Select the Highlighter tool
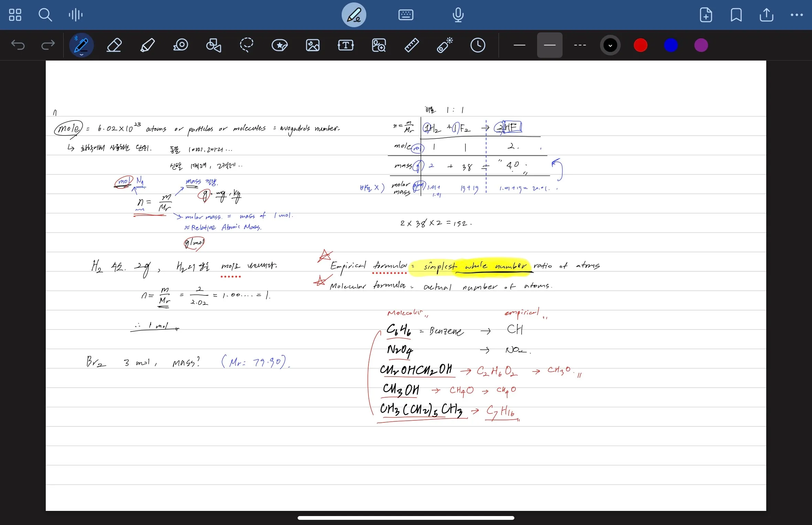The height and width of the screenshot is (525, 812). tap(147, 45)
